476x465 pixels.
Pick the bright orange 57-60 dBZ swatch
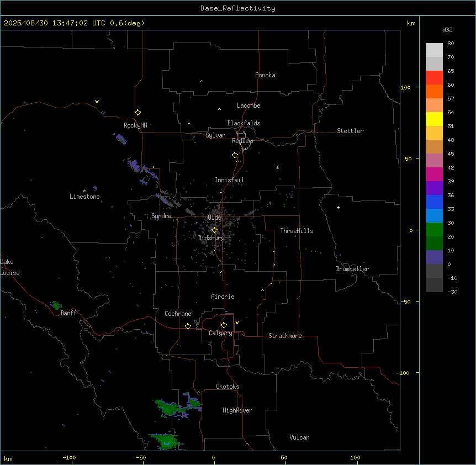coord(434,91)
